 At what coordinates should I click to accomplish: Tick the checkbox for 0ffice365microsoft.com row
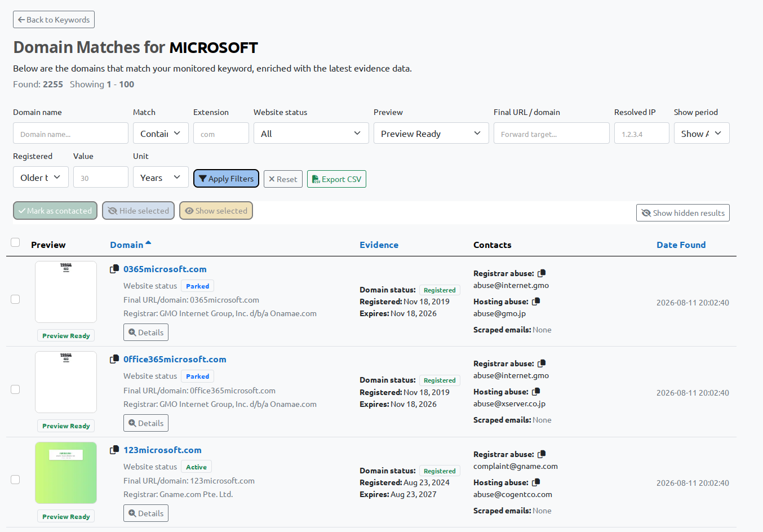15,389
